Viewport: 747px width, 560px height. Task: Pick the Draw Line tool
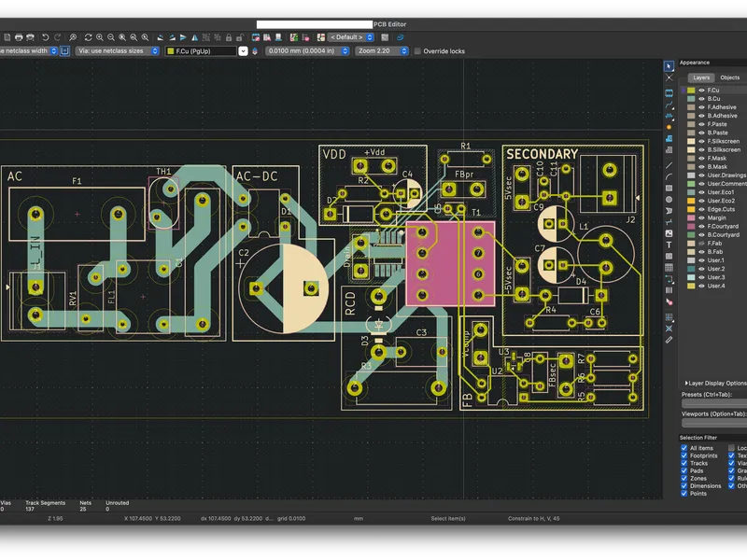click(669, 165)
